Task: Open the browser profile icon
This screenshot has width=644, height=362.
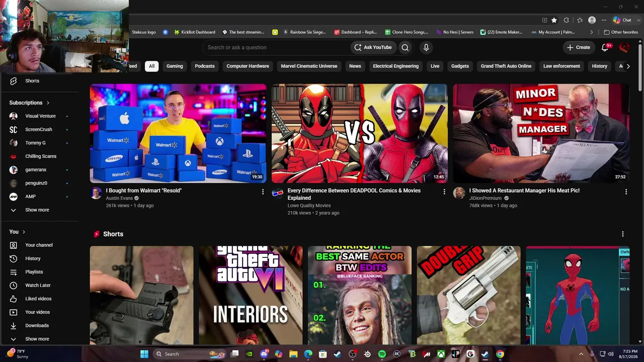Action: click(592, 20)
